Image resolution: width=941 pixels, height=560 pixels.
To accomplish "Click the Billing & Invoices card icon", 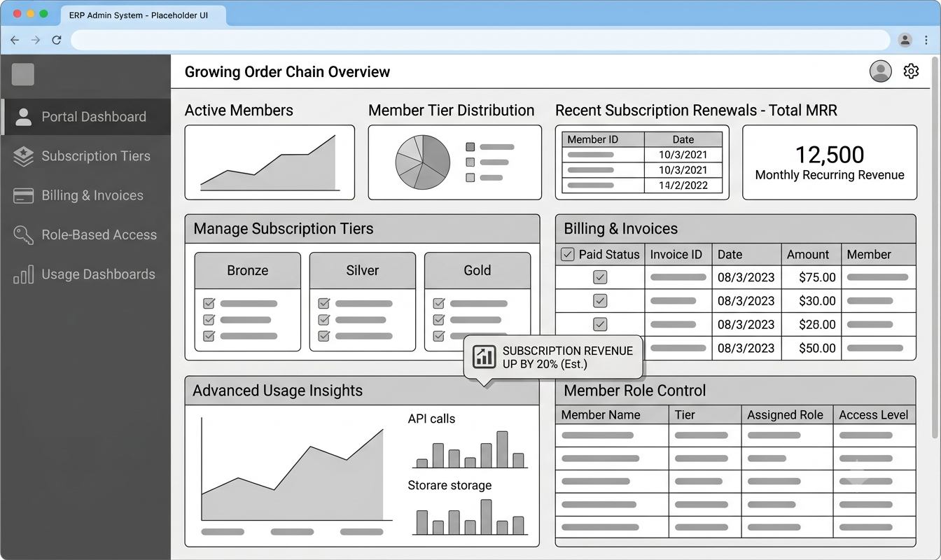I will pos(24,195).
